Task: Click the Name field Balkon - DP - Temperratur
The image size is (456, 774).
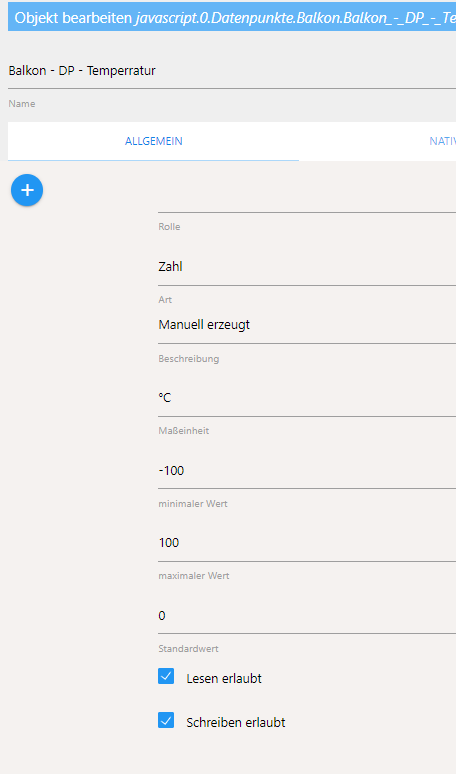Action: (232, 71)
